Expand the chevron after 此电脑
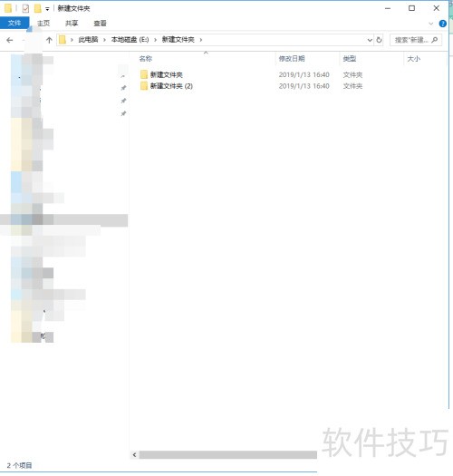Screen dimensions: 453x476 coord(104,40)
